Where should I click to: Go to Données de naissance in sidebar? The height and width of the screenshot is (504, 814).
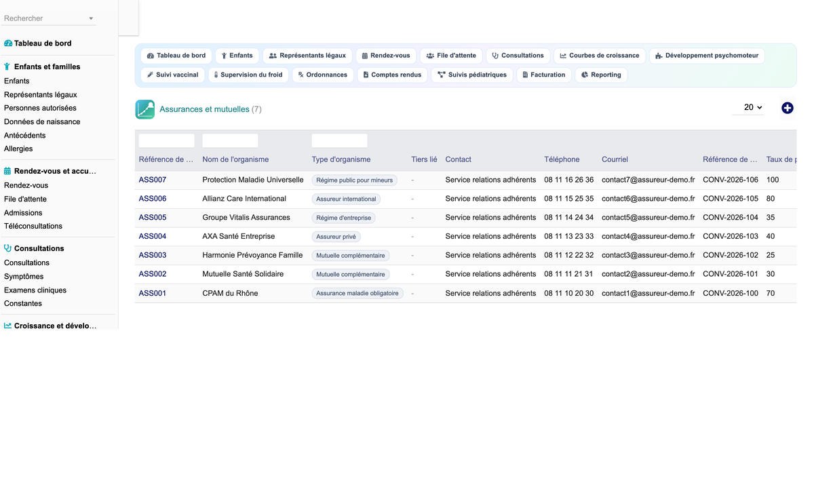pos(42,121)
